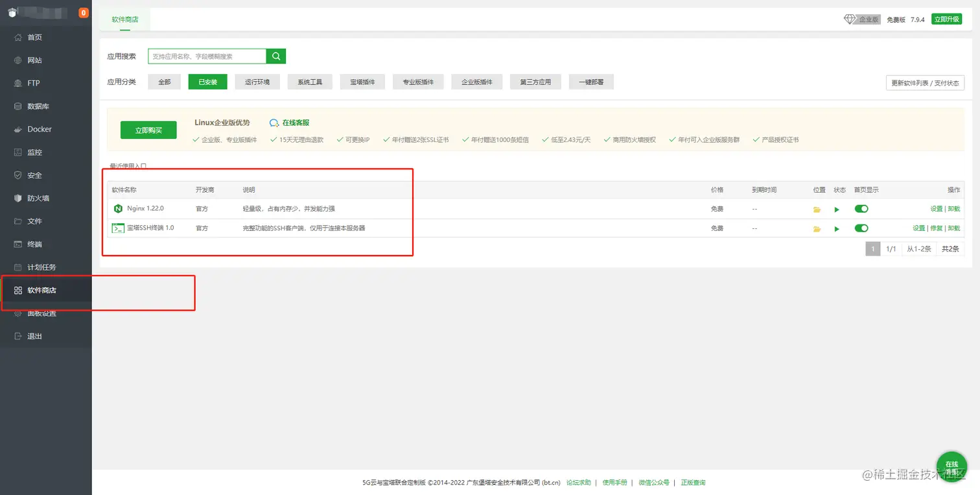980x495 pixels.
Task: Open the 使用手册 footer link
Action: (615, 483)
